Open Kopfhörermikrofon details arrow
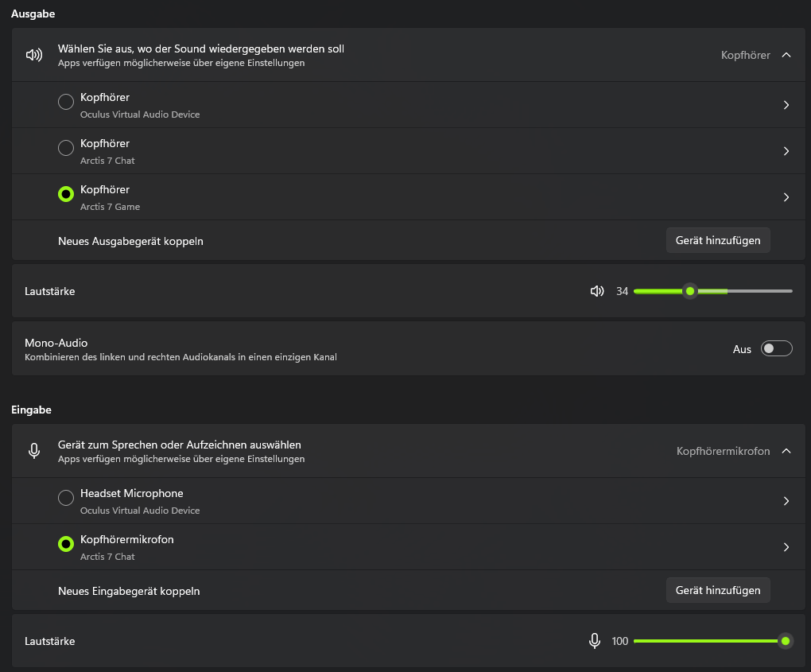This screenshot has width=811, height=672. tap(786, 547)
